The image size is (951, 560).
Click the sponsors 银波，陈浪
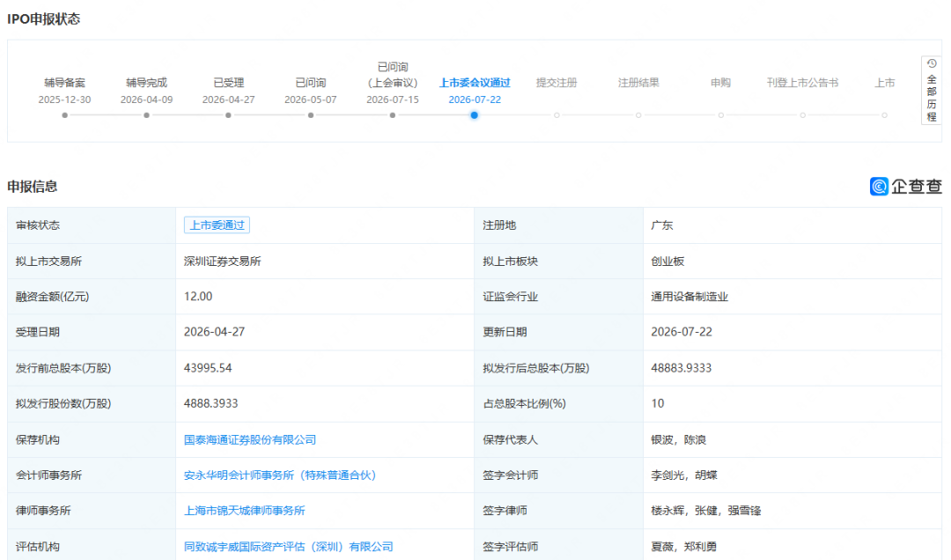(x=678, y=440)
